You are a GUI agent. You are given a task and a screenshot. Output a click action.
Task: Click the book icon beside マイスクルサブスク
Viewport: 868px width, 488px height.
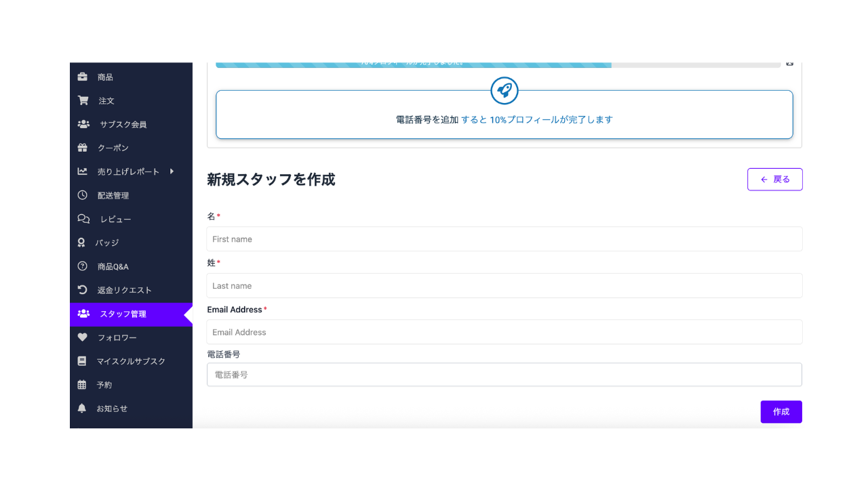tap(82, 361)
